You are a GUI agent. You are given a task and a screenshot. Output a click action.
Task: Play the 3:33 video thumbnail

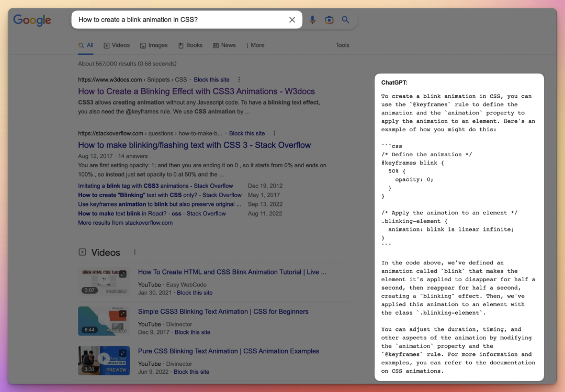click(x=104, y=361)
